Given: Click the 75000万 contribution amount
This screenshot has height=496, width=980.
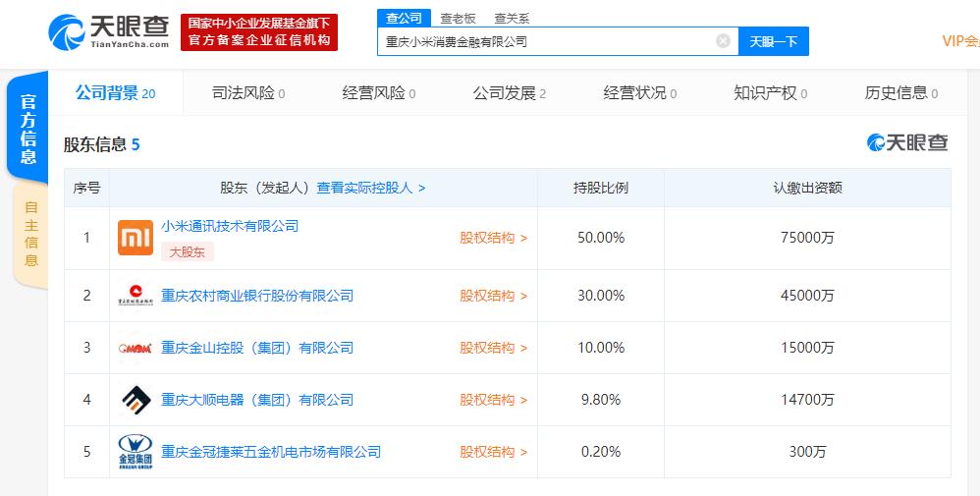Looking at the screenshot, I should tap(807, 238).
